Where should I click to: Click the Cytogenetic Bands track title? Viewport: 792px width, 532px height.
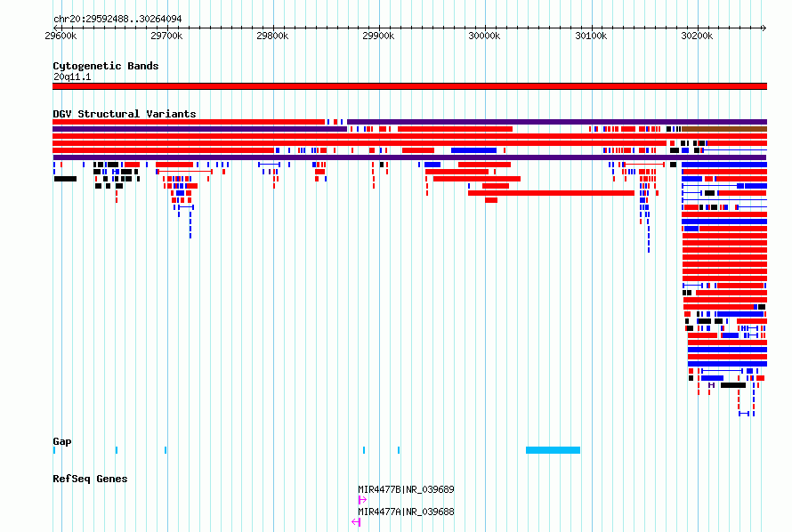tap(106, 66)
